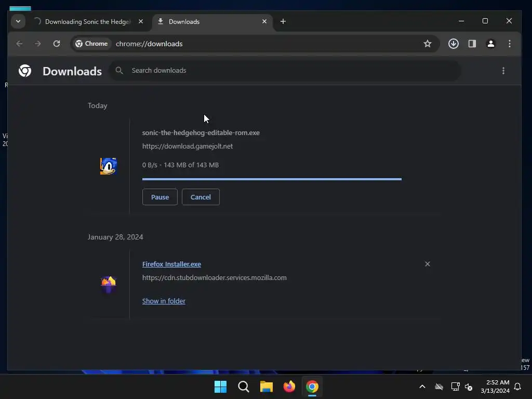Click the muted volume tray icon
This screenshot has width=532, height=399.
coord(469,387)
